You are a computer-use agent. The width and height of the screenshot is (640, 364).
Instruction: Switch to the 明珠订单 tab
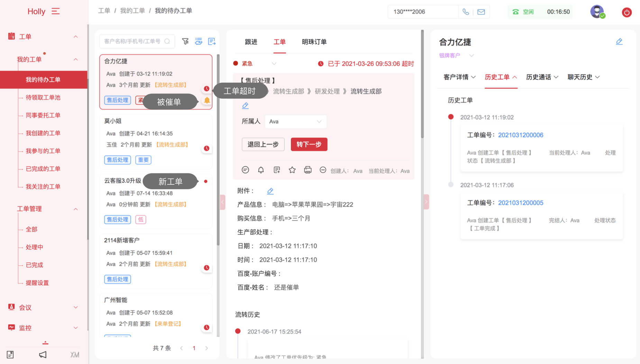pyautogui.click(x=314, y=42)
